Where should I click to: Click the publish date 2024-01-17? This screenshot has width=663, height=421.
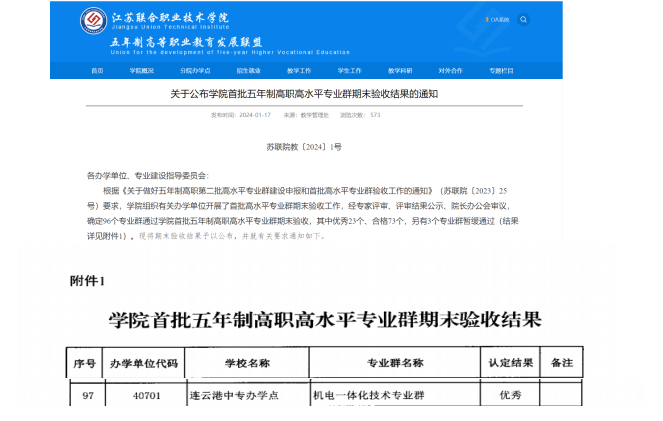click(255, 115)
